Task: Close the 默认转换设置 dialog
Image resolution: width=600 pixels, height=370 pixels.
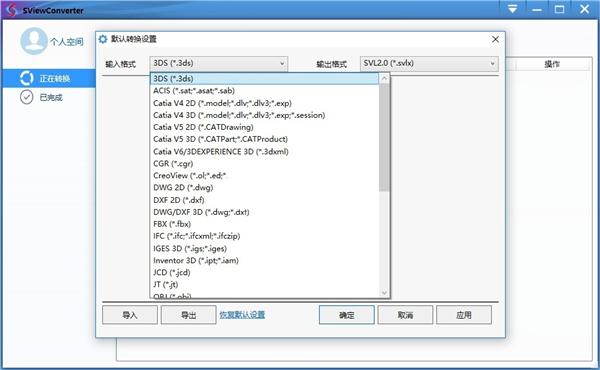Action: 495,39
